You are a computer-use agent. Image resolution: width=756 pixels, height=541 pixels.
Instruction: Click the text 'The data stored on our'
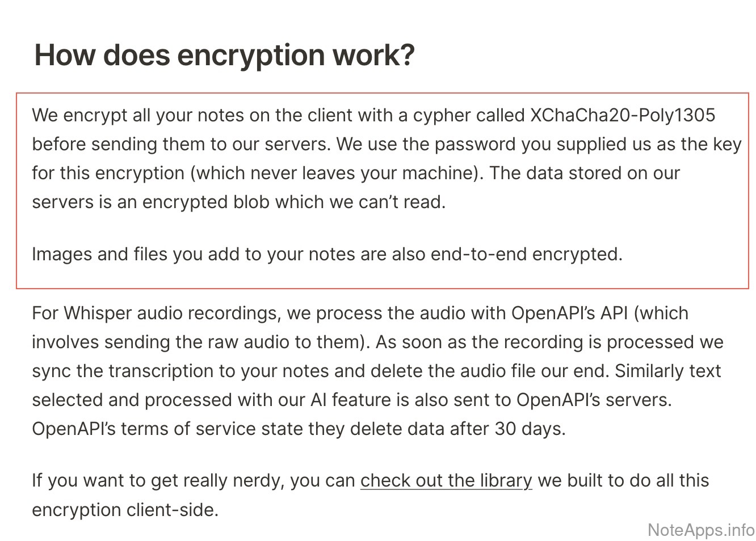[x=584, y=172]
